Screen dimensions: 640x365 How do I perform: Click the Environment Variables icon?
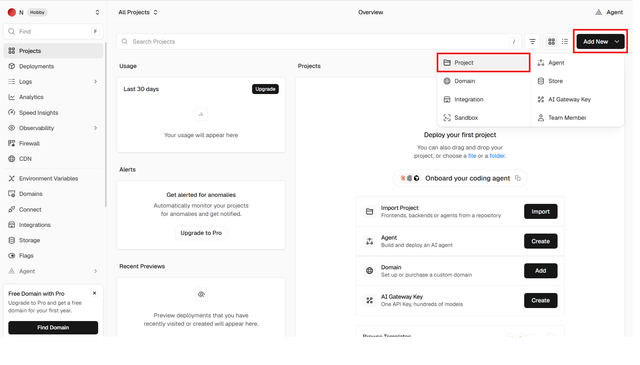(x=11, y=178)
